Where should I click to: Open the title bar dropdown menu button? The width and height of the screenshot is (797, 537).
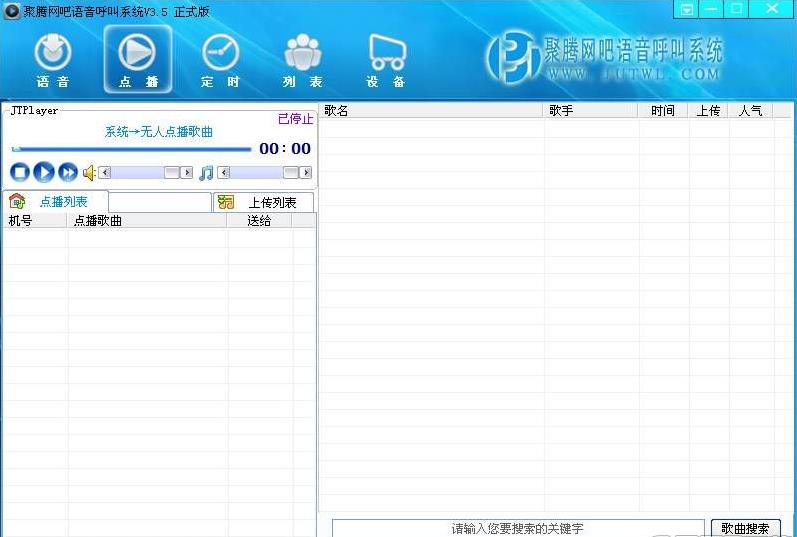(x=686, y=8)
